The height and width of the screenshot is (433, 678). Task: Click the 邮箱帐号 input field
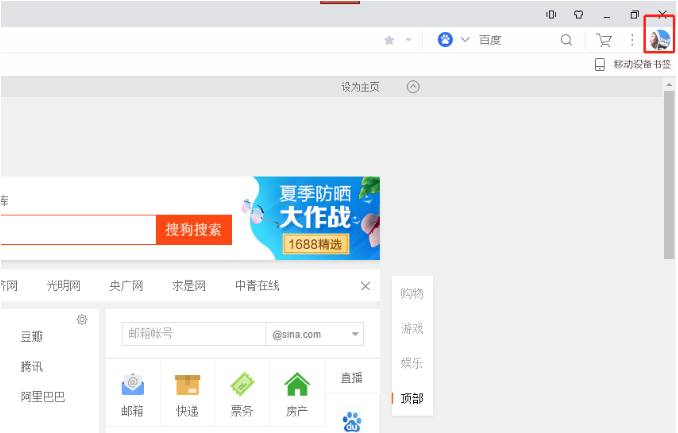point(192,334)
